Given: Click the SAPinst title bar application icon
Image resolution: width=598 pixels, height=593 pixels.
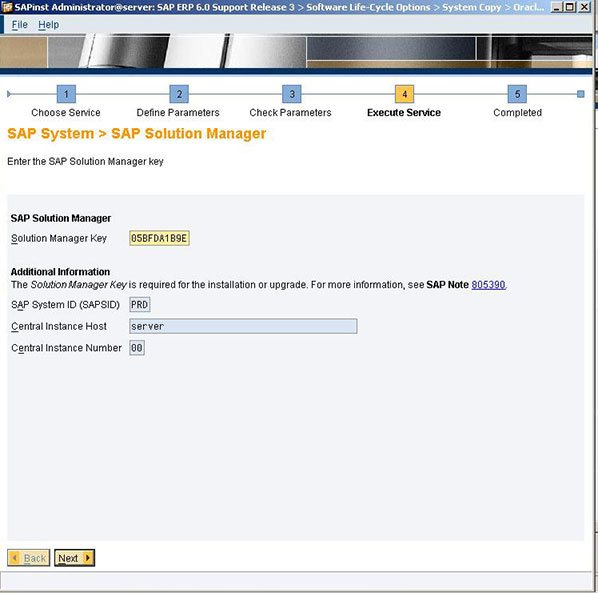Looking at the screenshot, I should point(7,7).
